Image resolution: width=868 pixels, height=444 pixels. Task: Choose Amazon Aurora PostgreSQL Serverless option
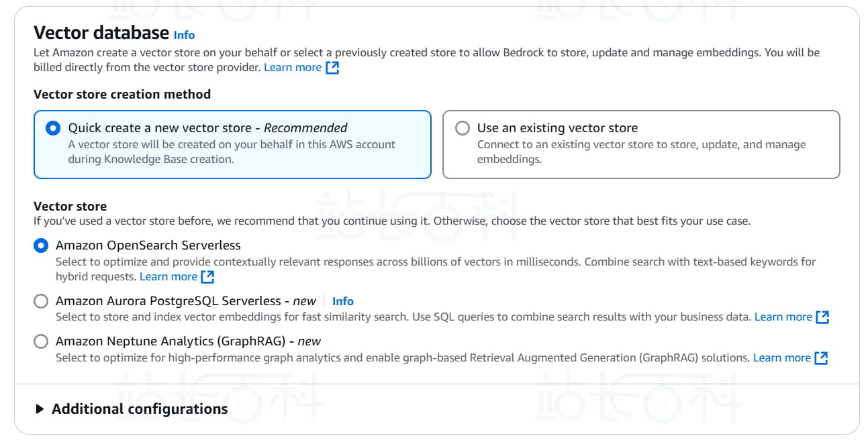click(x=41, y=302)
